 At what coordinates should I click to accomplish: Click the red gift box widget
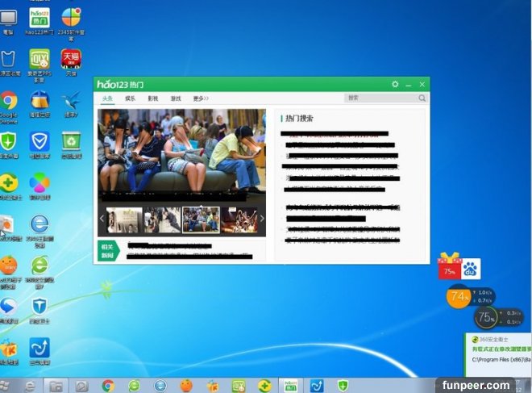coord(449,266)
